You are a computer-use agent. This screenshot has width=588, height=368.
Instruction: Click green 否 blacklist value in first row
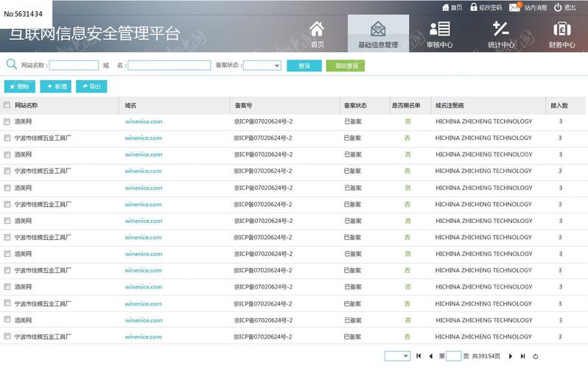[407, 121]
